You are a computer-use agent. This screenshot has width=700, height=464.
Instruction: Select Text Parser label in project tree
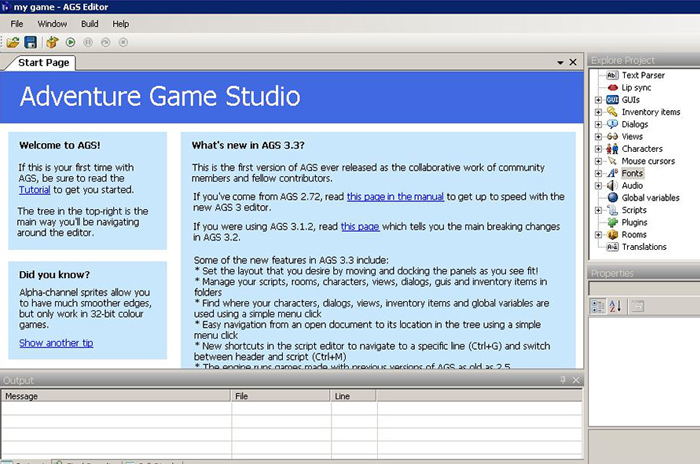click(x=643, y=75)
